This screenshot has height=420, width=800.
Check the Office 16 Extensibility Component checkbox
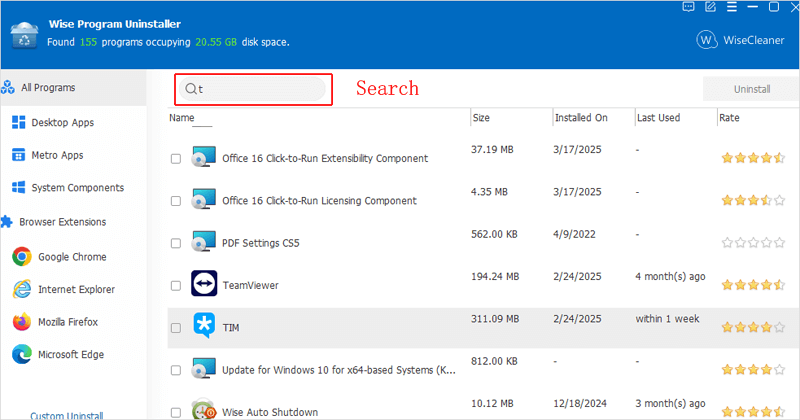pos(176,159)
